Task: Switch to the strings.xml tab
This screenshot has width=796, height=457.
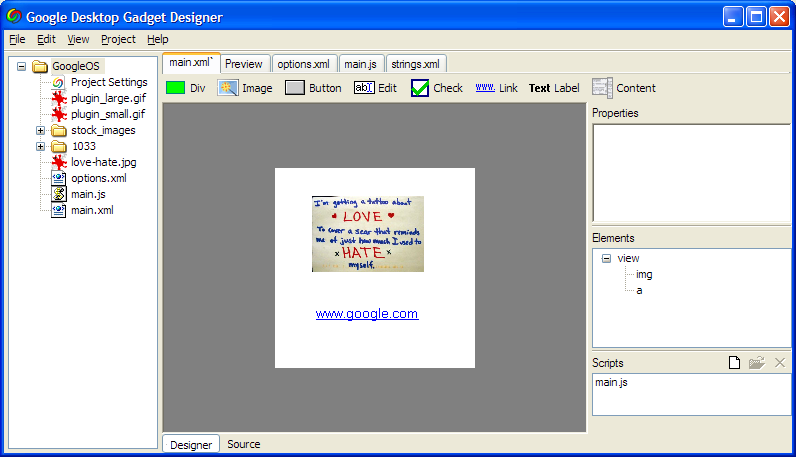Action: click(x=416, y=64)
